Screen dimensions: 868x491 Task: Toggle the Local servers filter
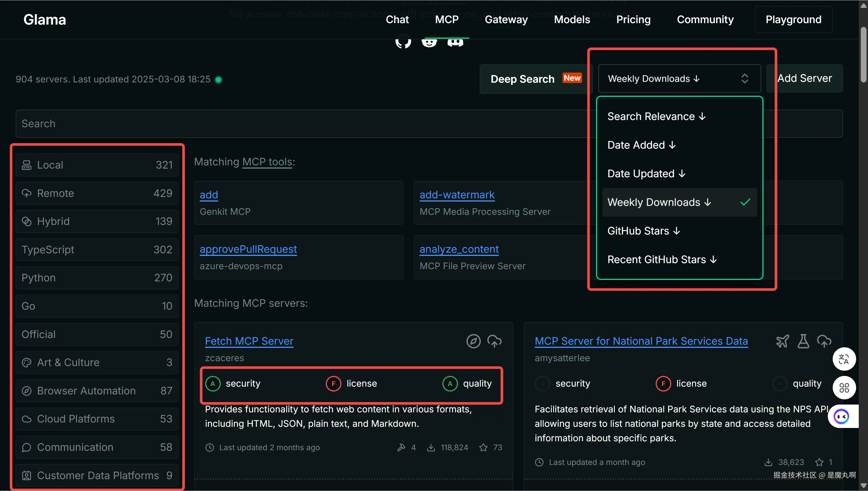click(x=97, y=165)
